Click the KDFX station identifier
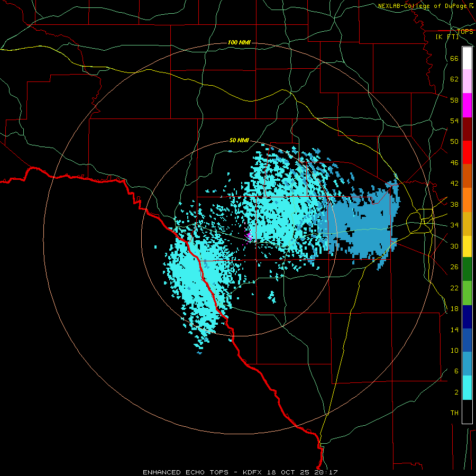The image size is (476, 476). [x=253, y=472]
